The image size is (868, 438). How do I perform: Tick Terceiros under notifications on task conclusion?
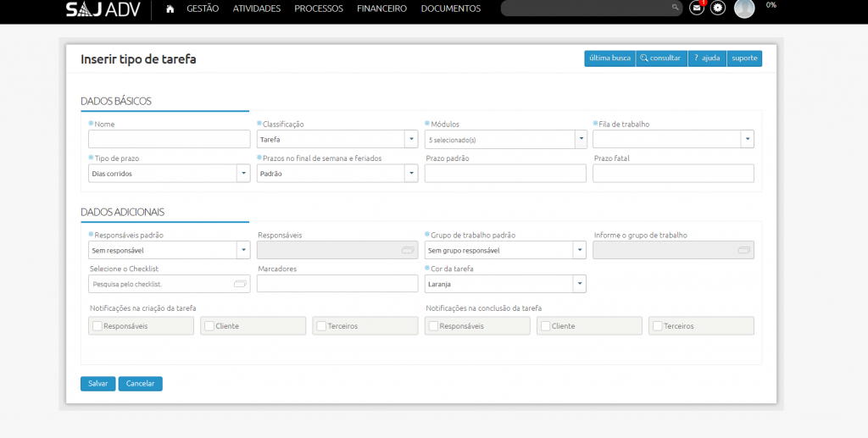coord(658,326)
